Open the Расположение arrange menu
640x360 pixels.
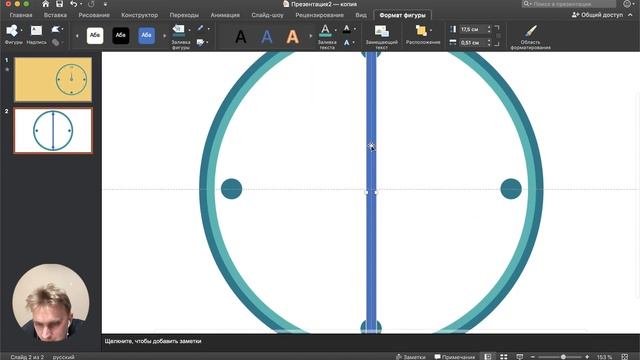point(423,35)
